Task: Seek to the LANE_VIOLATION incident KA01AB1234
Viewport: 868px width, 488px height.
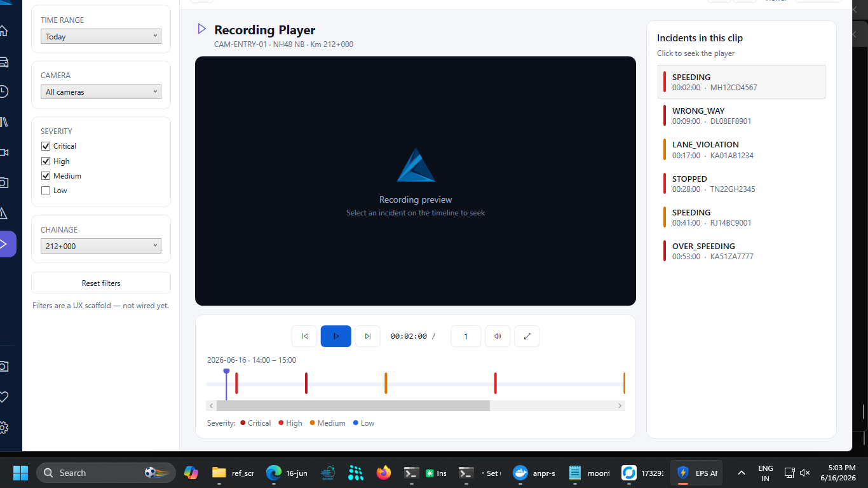Action: tap(742, 149)
